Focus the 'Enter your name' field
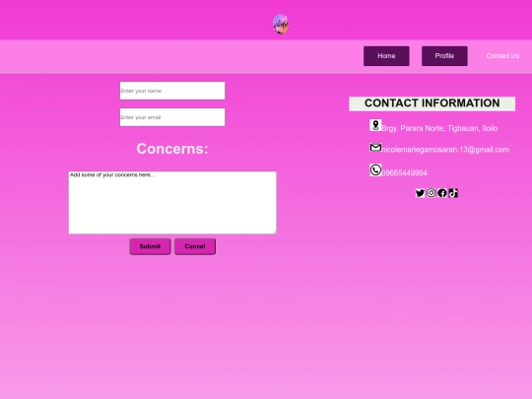 point(172,91)
